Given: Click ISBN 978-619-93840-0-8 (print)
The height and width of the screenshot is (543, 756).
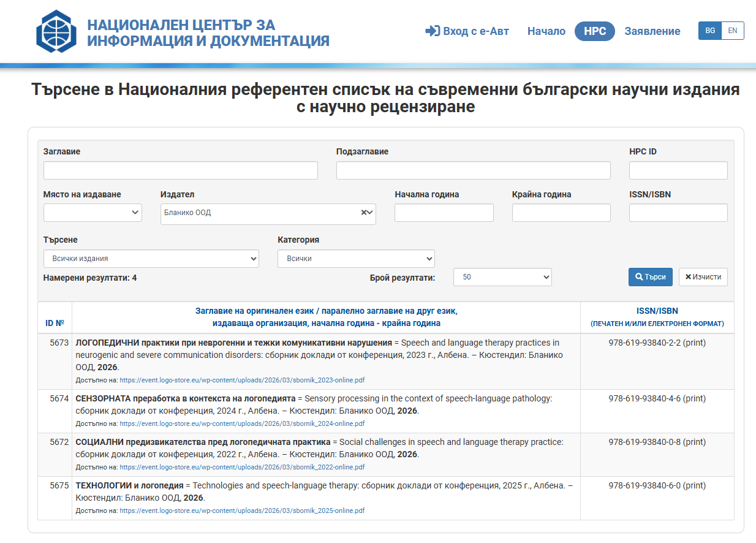Looking at the screenshot, I should point(657,442).
